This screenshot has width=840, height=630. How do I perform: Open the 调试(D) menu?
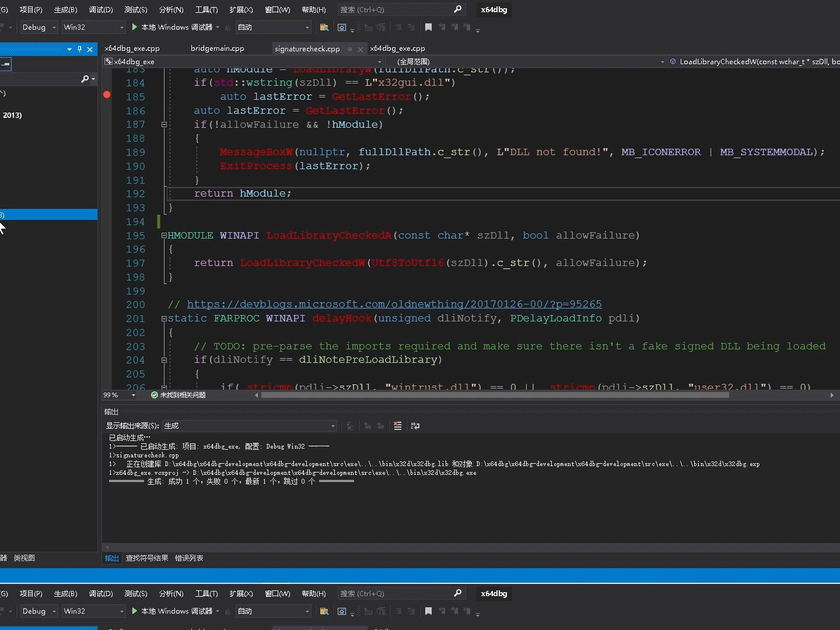click(100, 9)
